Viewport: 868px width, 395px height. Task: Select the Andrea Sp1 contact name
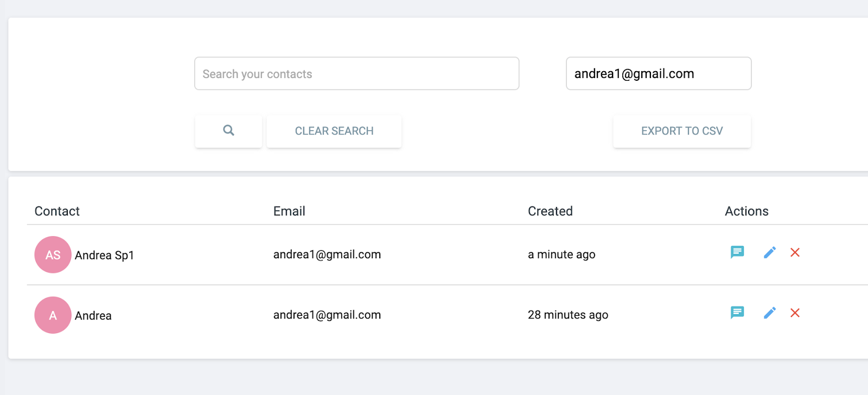pyautogui.click(x=104, y=255)
